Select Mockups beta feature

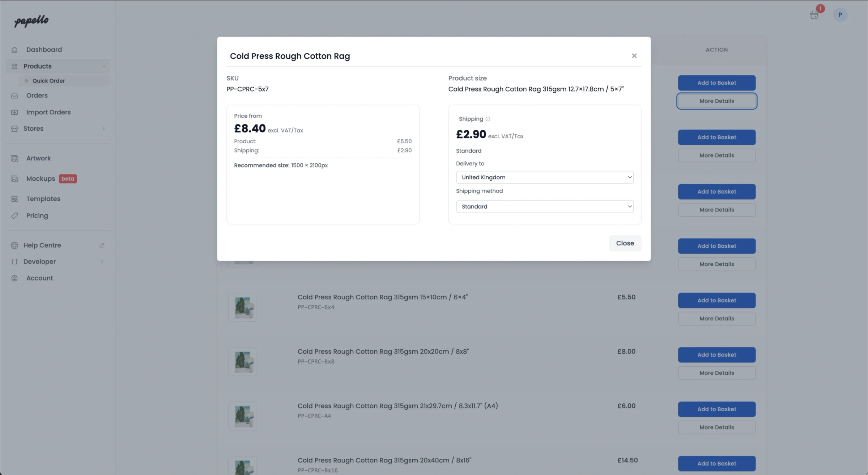point(40,178)
